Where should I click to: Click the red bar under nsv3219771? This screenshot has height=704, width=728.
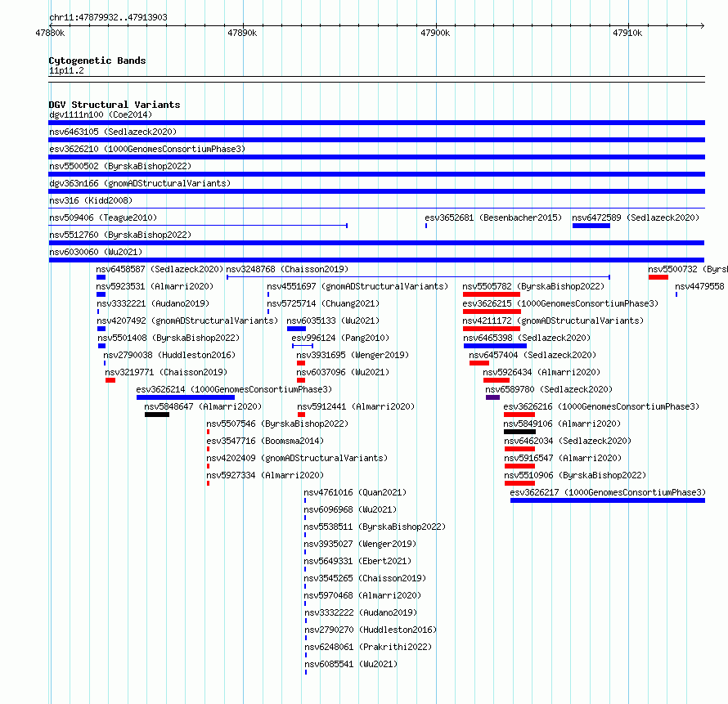click(110, 380)
